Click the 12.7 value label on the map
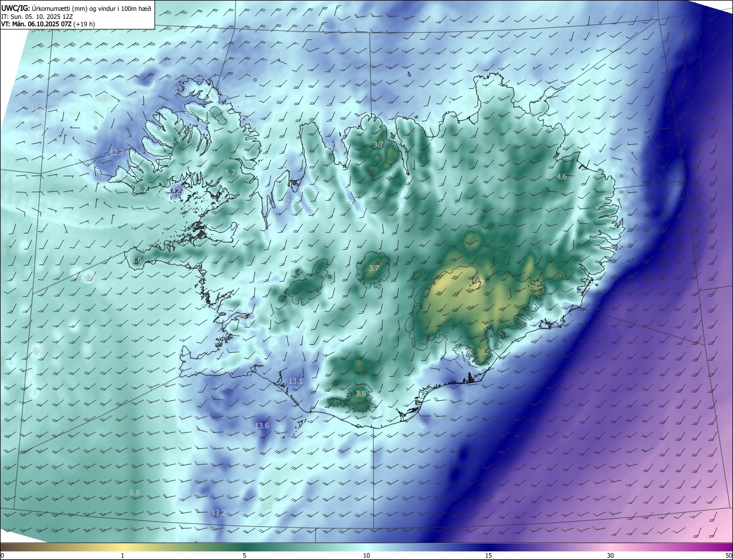Screen dimensions: 733x560 tap(117, 152)
